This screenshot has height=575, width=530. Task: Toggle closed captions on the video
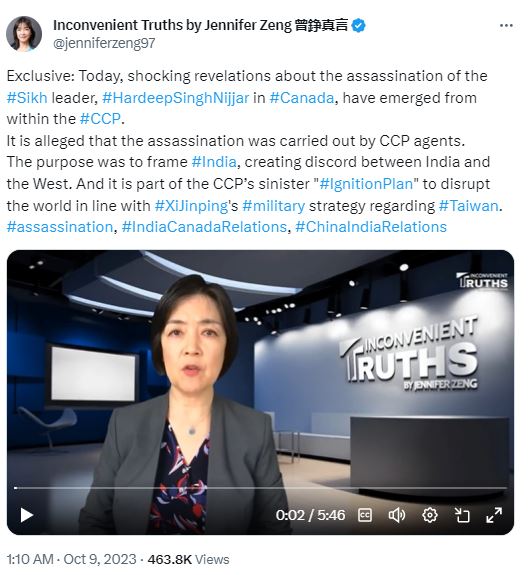pyautogui.click(x=365, y=515)
